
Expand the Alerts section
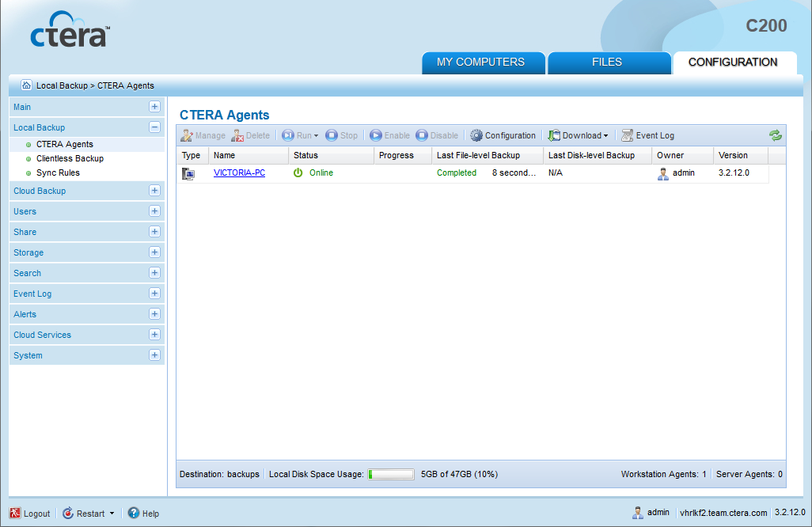tap(154, 314)
